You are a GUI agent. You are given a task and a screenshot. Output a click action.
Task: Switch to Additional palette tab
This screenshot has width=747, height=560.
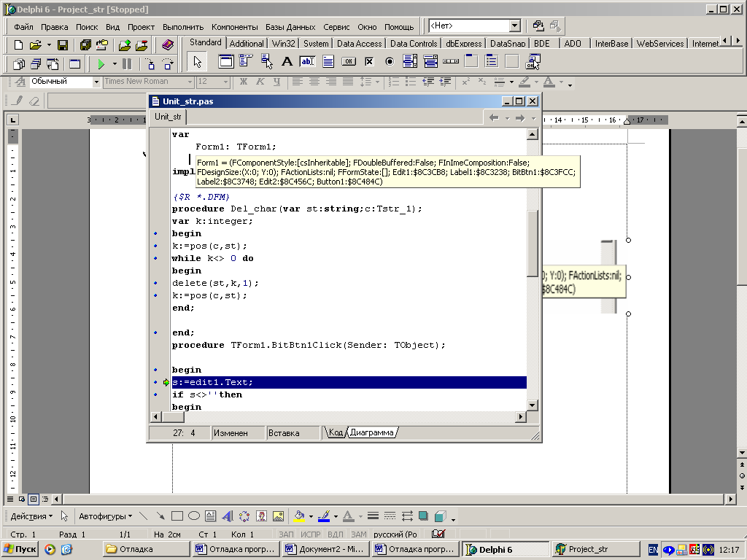(247, 43)
